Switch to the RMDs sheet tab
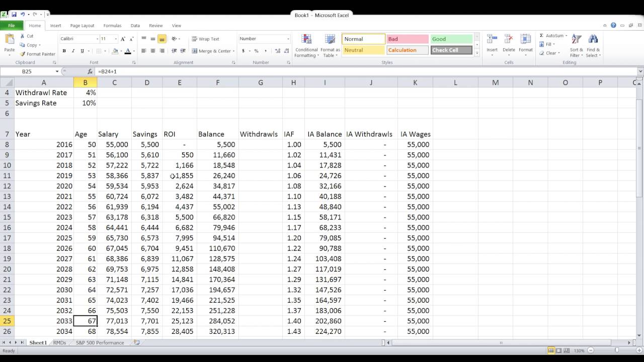The image size is (644, 362). click(x=59, y=342)
